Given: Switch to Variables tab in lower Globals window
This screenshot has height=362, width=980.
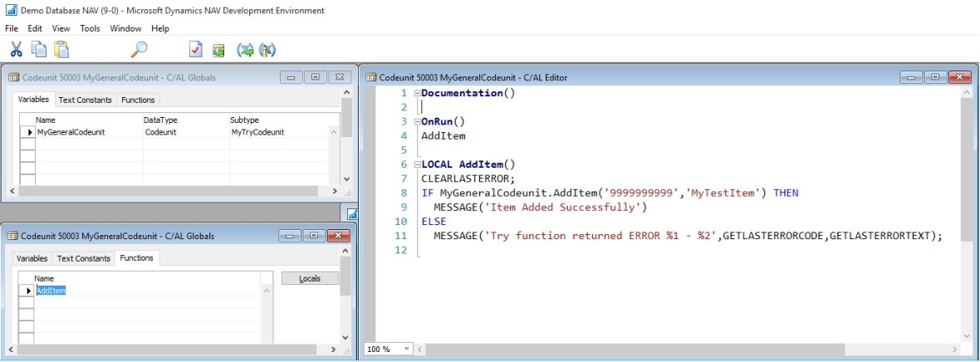Looking at the screenshot, I should click(x=33, y=258).
